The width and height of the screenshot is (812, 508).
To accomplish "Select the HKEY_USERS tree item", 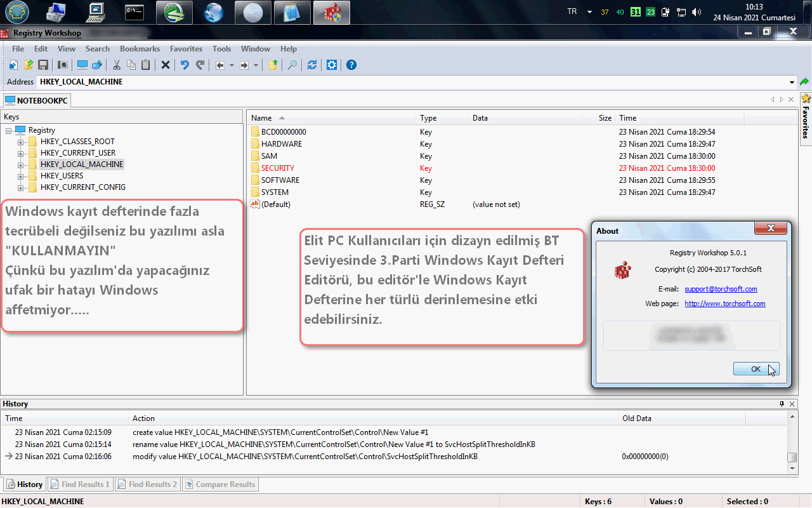I will point(62,176).
